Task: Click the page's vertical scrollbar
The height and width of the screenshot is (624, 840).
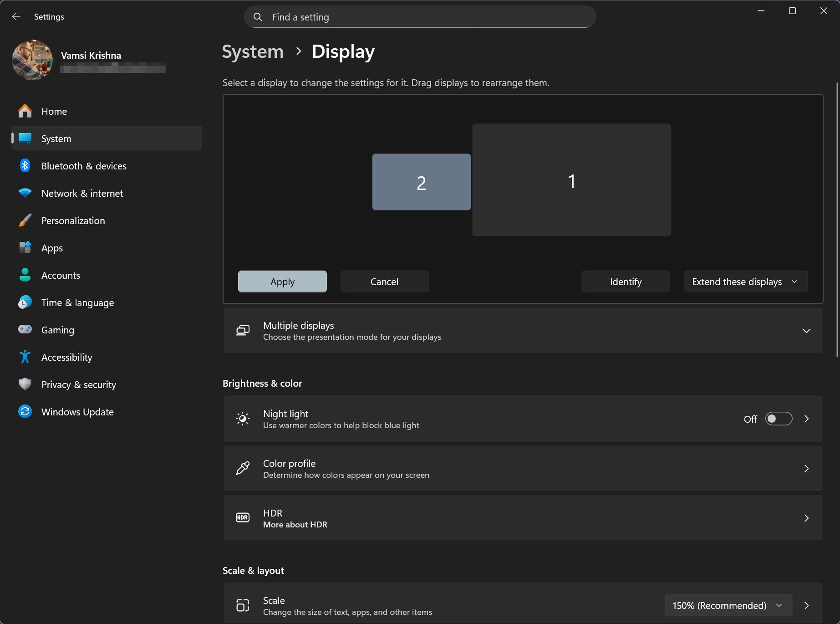Action: pos(837,220)
